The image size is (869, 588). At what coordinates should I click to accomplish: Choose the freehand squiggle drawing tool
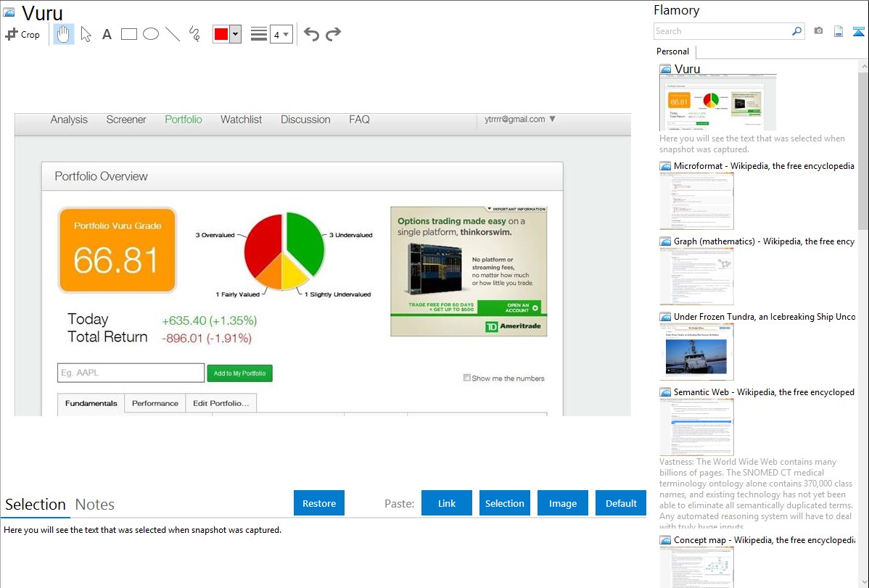pyautogui.click(x=194, y=34)
